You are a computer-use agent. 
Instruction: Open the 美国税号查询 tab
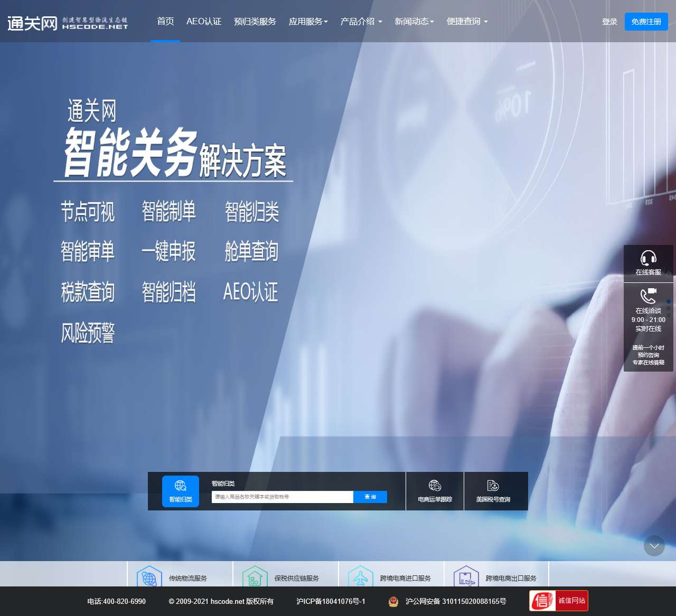(493, 491)
